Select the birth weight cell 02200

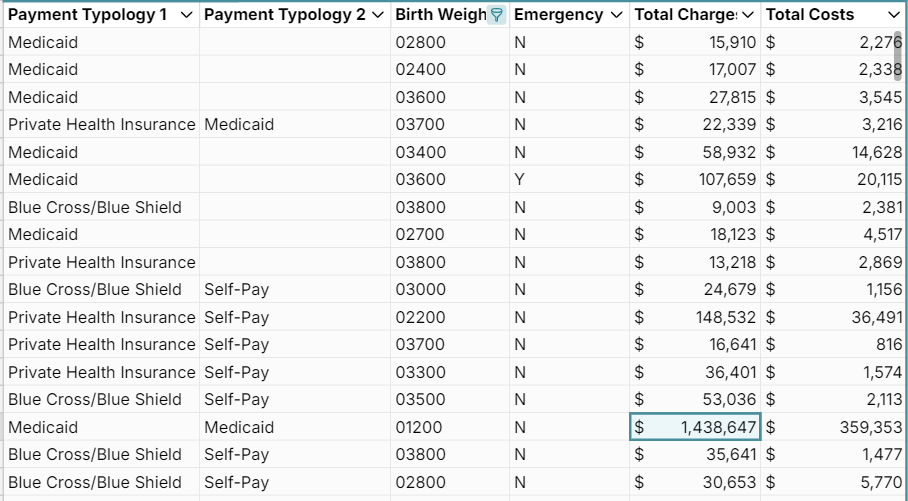pyautogui.click(x=421, y=317)
